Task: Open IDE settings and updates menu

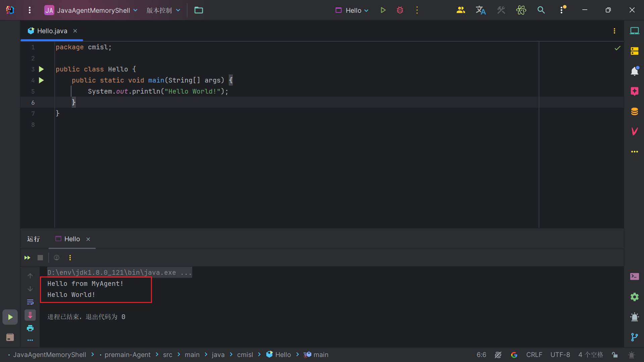Action: (x=562, y=10)
